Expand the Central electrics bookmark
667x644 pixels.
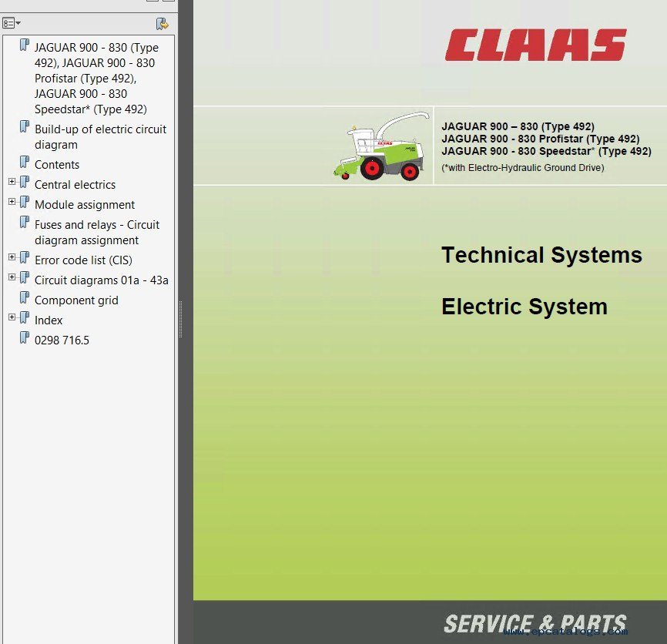pos(12,182)
